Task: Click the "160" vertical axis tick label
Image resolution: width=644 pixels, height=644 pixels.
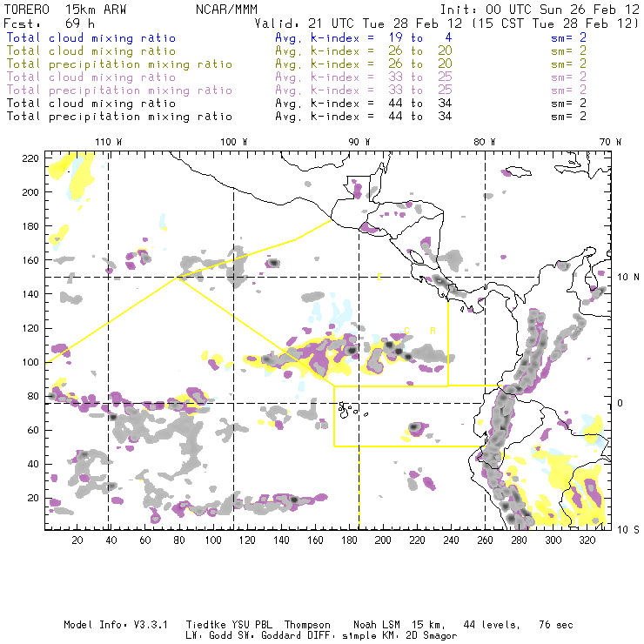Action: tap(30, 260)
